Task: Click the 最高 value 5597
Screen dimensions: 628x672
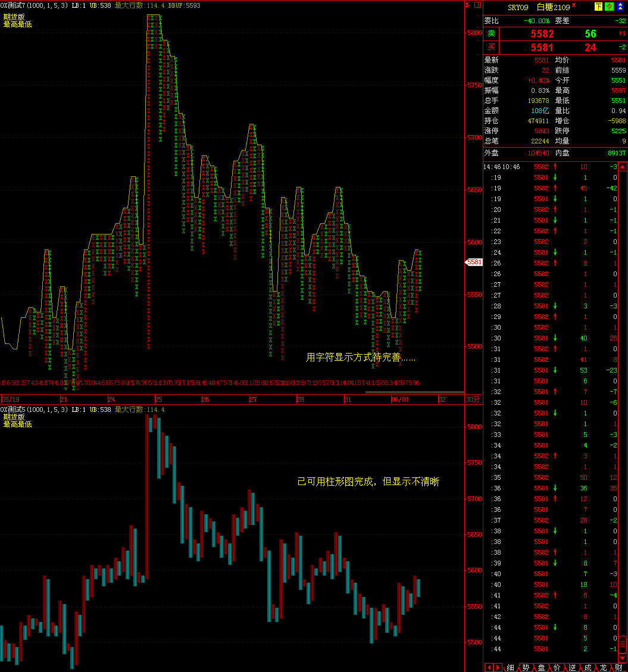Action: tap(618, 90)
